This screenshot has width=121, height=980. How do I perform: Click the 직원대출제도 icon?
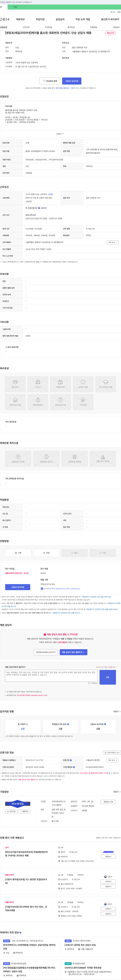(x=38, y=402)
